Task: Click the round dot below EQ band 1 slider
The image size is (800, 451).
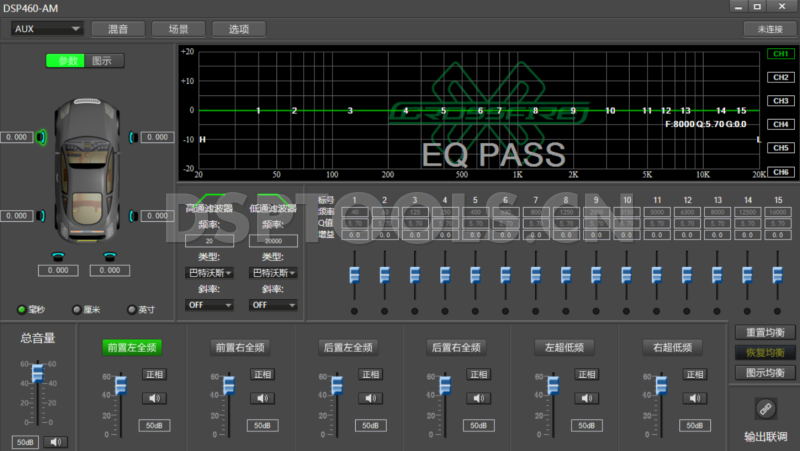Action: 354,311
